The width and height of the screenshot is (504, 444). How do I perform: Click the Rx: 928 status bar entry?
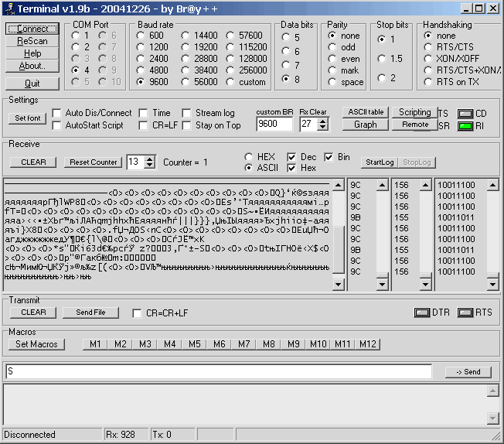tap(126, 435)
